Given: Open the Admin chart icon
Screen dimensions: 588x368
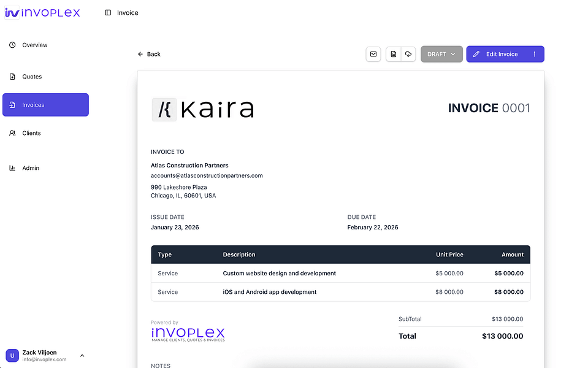Looking at the screenshot, I should (x=13, y=167).
